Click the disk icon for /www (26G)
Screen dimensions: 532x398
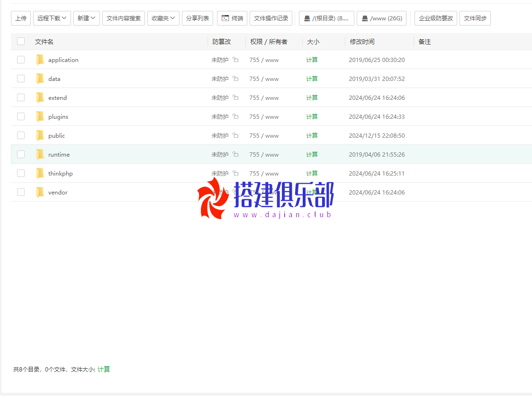coord(365,18)
